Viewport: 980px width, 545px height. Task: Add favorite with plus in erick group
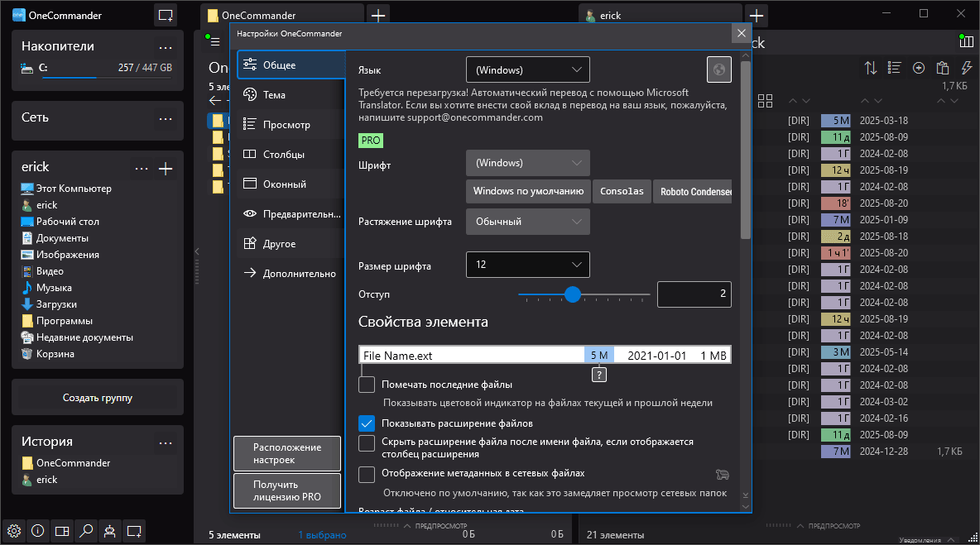point(166,169)
